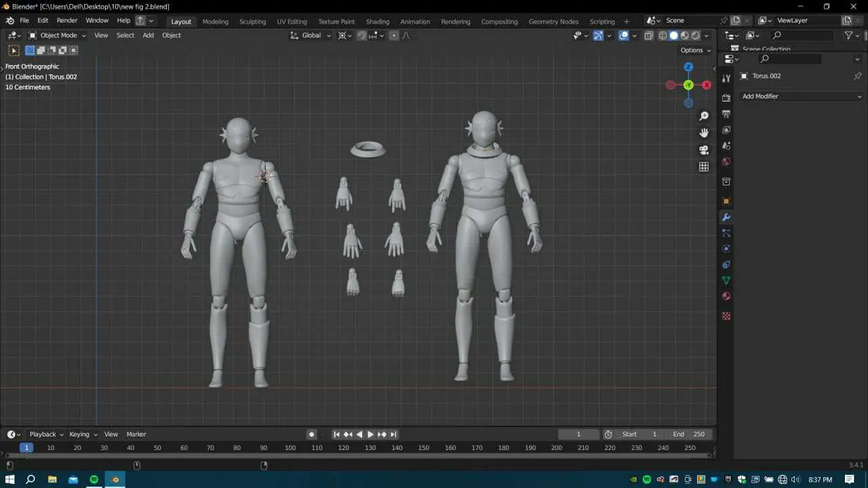This screenshot has width=868, height=488.
Task: Open the Material properties tab icon
Action: click(x=726, y=296)
